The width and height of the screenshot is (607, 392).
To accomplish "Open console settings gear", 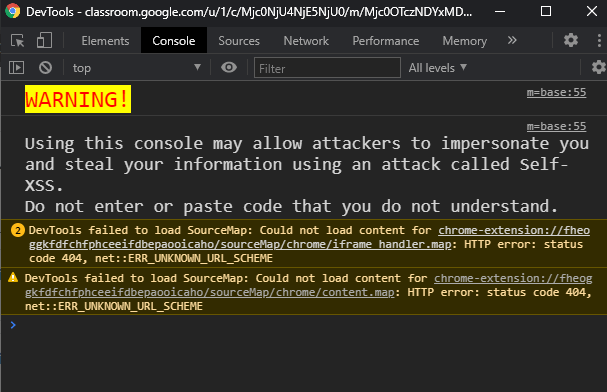I will coord(599,67).
